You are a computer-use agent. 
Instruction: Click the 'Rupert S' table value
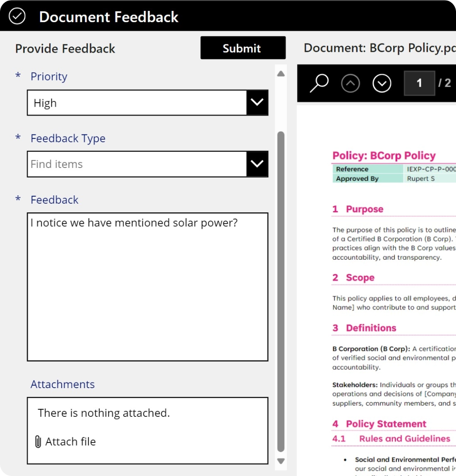click(x=421, y=178)
